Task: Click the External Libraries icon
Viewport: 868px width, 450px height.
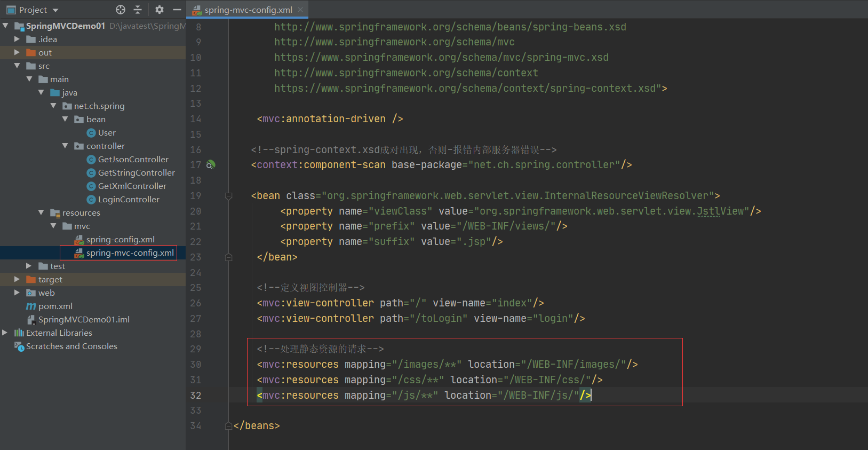Action: [x=19, y=333]
